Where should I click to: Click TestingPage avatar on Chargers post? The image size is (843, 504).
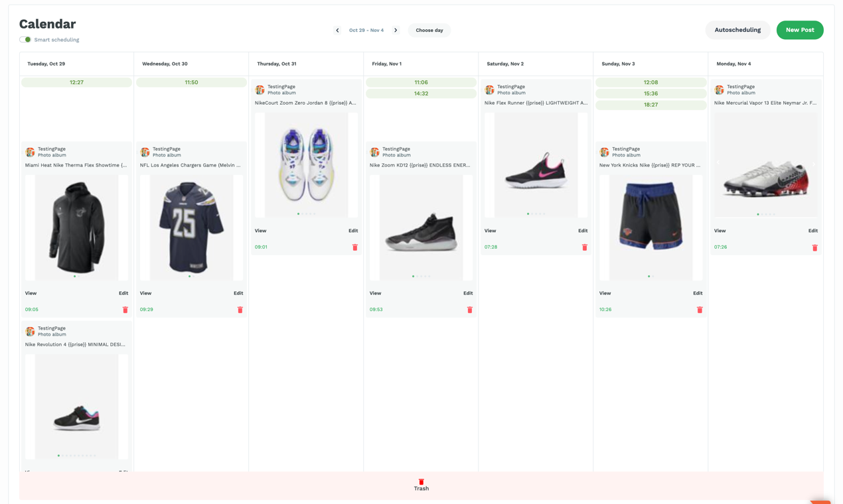tap(145, 152)
